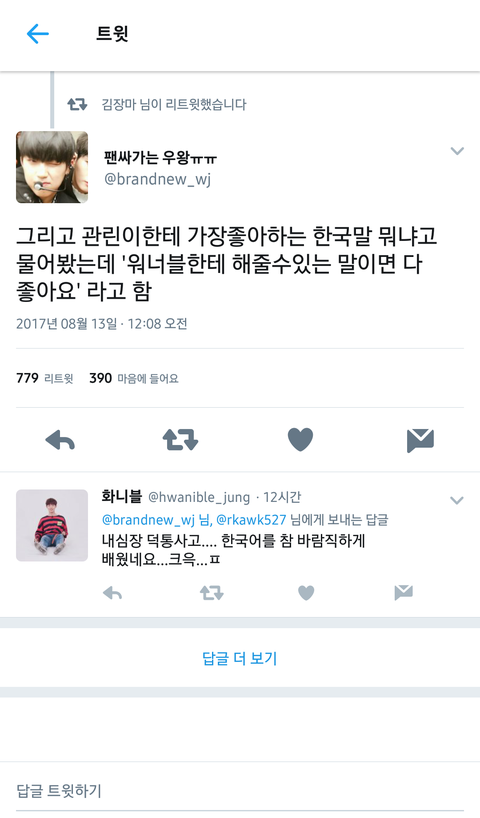
Task: Like 화니블's reply
Action: [x=306, y=593]
